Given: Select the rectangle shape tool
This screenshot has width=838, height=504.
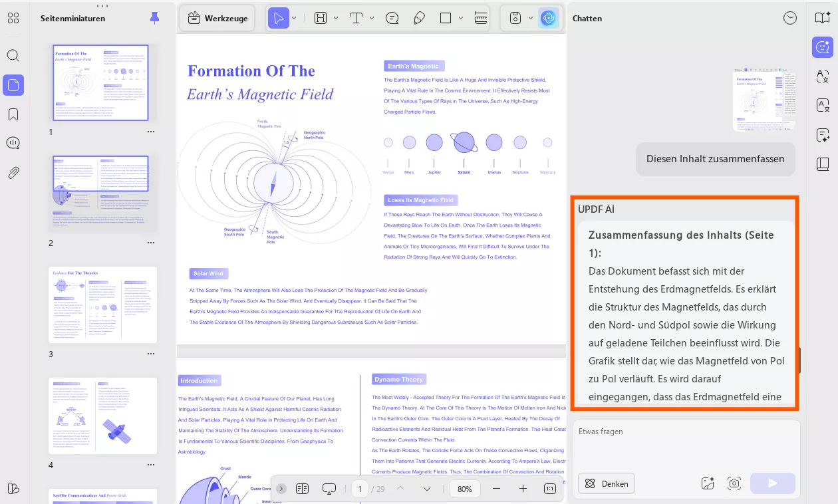Looking at the screenshot, I should (446, 18).
